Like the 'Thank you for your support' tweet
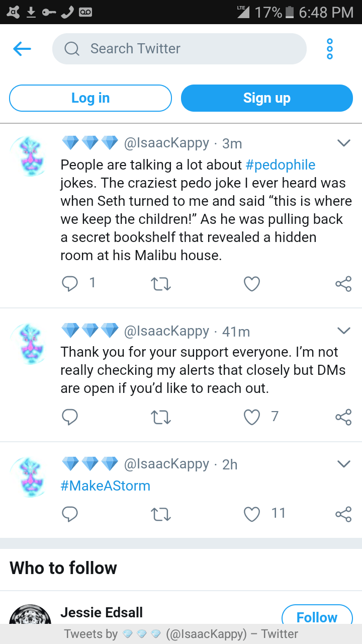Screen dimensions: 362x644 pyautogui.click(x=252, y=417)
